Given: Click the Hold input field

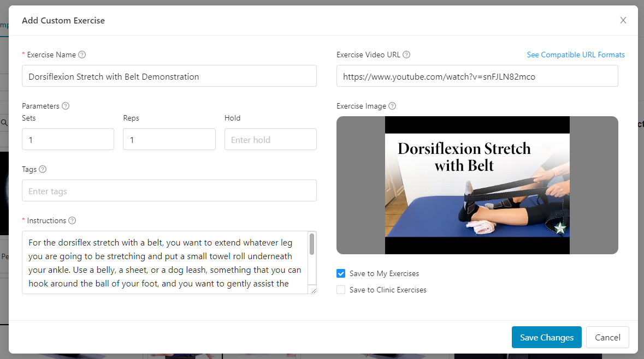Looking at the screenshot, I should [270, 139].
